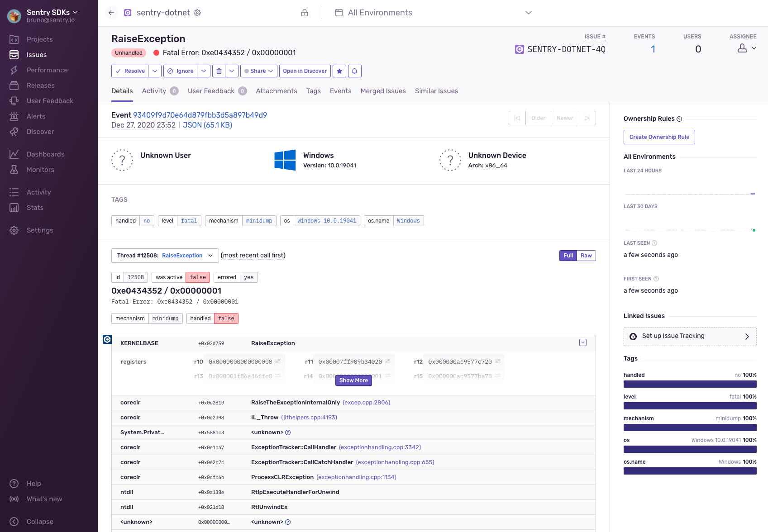Click the Ignore button
Screen dimensions: 768x532
[181, 71]
